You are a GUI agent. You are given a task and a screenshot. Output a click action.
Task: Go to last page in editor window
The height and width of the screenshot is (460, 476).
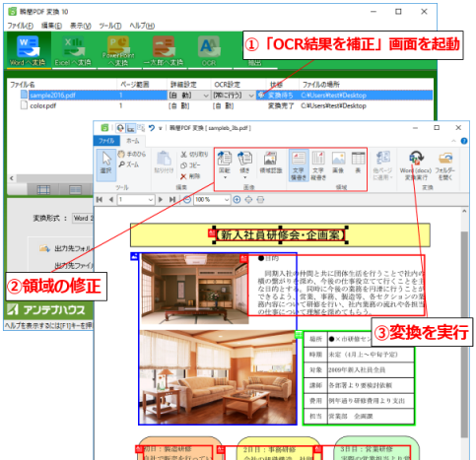[x=171, y=199]
